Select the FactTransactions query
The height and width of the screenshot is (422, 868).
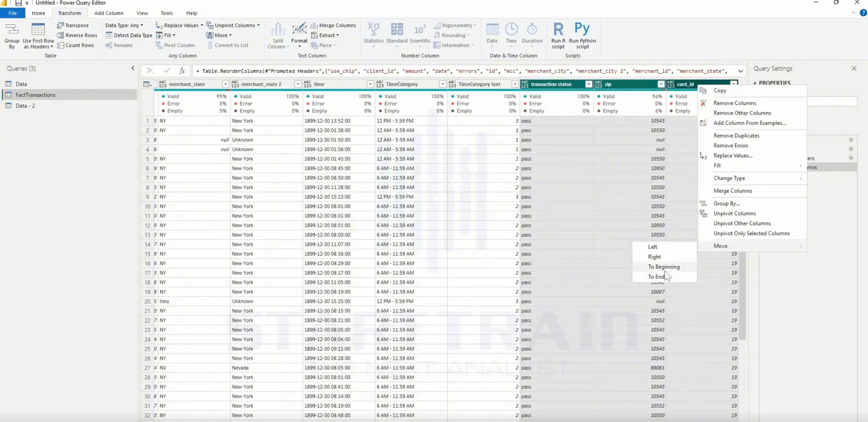click(70, 95)
